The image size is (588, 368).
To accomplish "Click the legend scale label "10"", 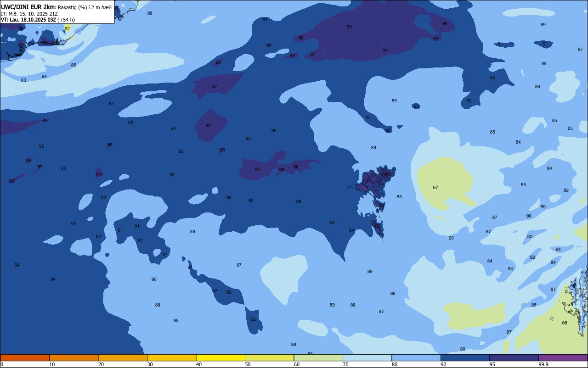I will [52, 364].
